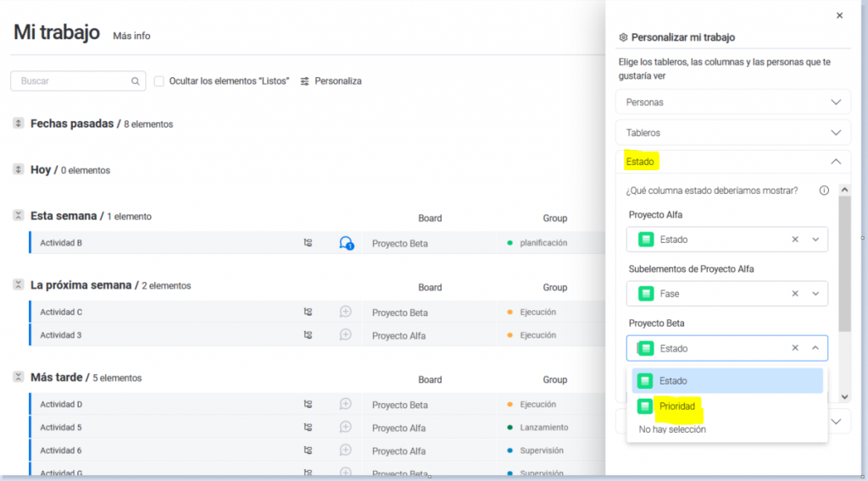The width and height of the screenshot is (868, 481).
Task: Click the Personaliza button
Action: (x=331, y=81)
